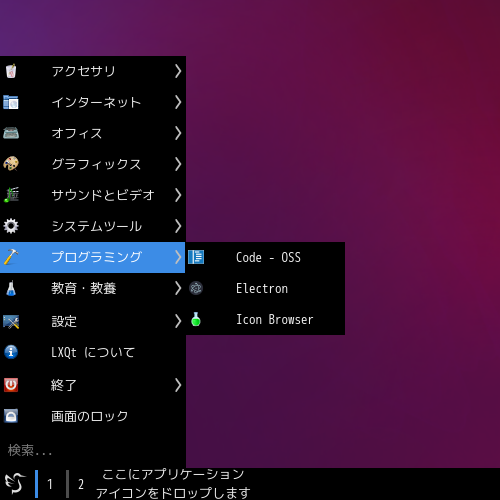Open the システムツール menu entry

93,226
